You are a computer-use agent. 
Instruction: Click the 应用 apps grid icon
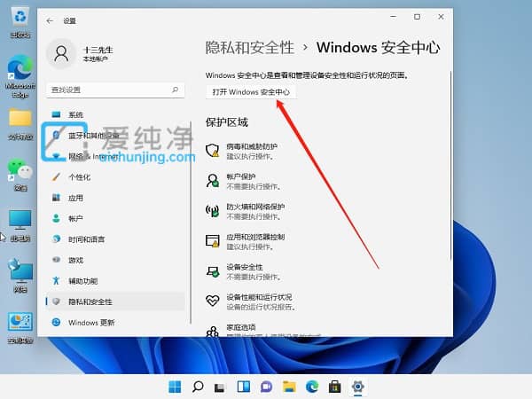pos(57,198)
